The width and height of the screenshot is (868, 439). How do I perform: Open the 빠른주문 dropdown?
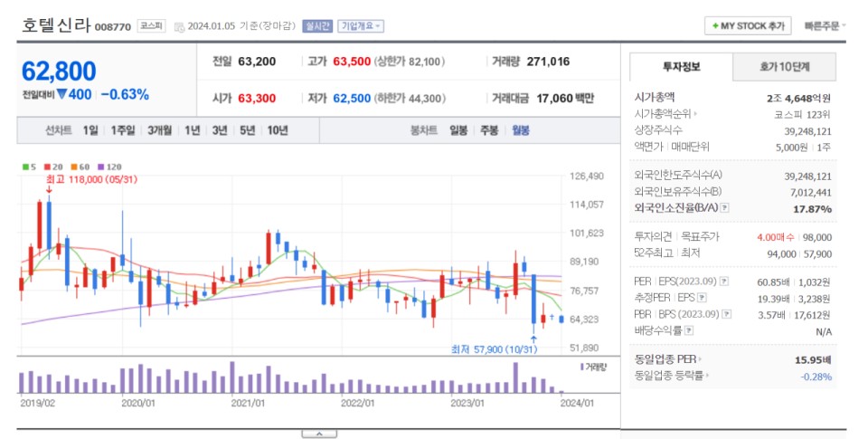(x=825, y=26)
